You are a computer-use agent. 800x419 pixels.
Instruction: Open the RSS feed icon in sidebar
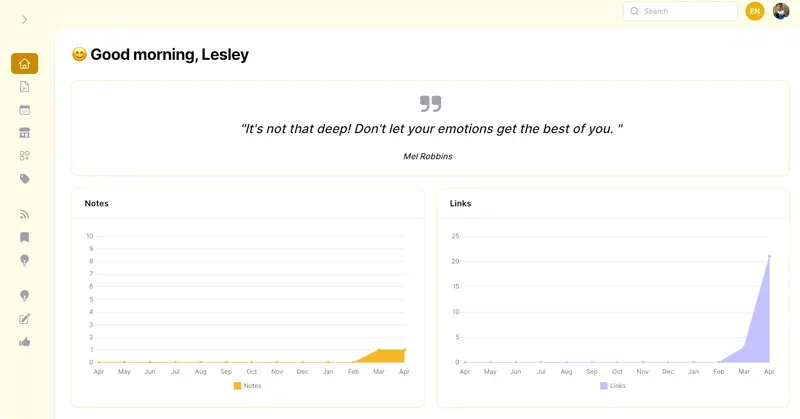coord(24,214)
